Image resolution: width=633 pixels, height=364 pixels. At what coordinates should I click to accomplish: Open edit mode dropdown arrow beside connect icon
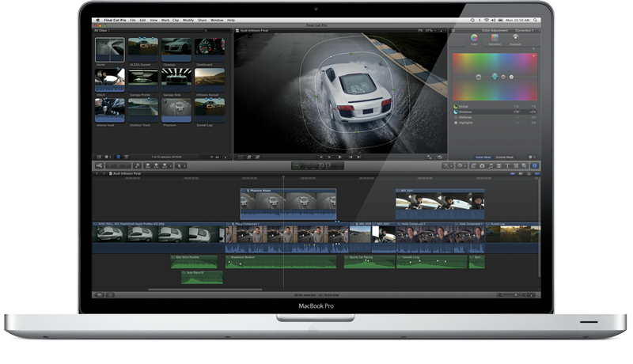click(171, 166)
